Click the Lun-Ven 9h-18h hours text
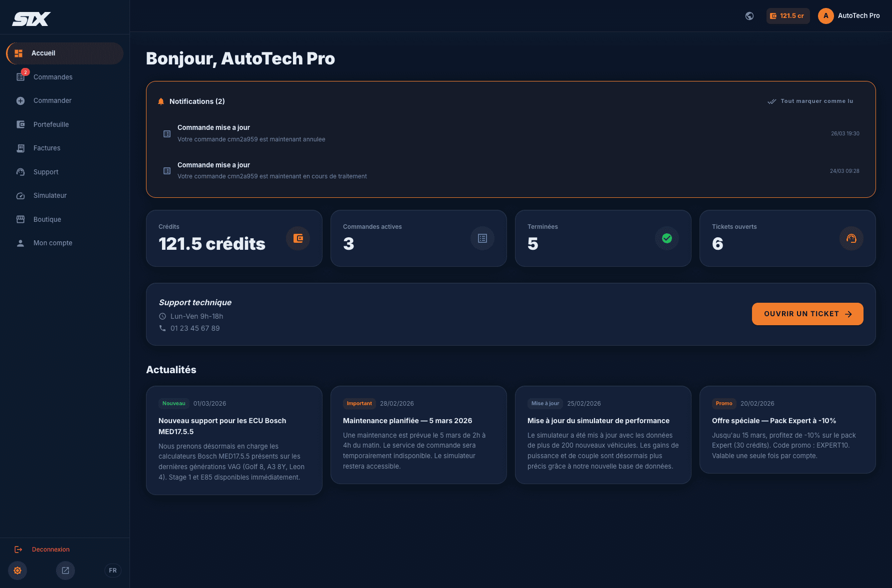This screenshot has width=892, height=588. tap(196, 316)
